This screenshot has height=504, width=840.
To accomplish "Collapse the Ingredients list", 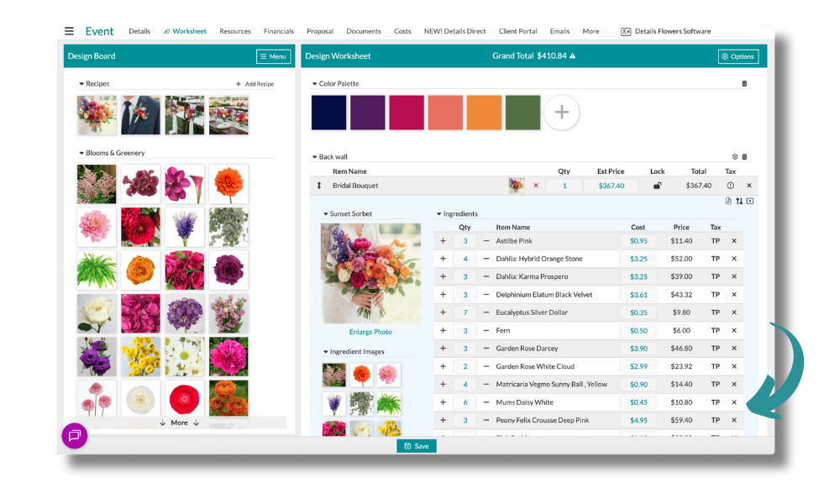I will (438, 214).
